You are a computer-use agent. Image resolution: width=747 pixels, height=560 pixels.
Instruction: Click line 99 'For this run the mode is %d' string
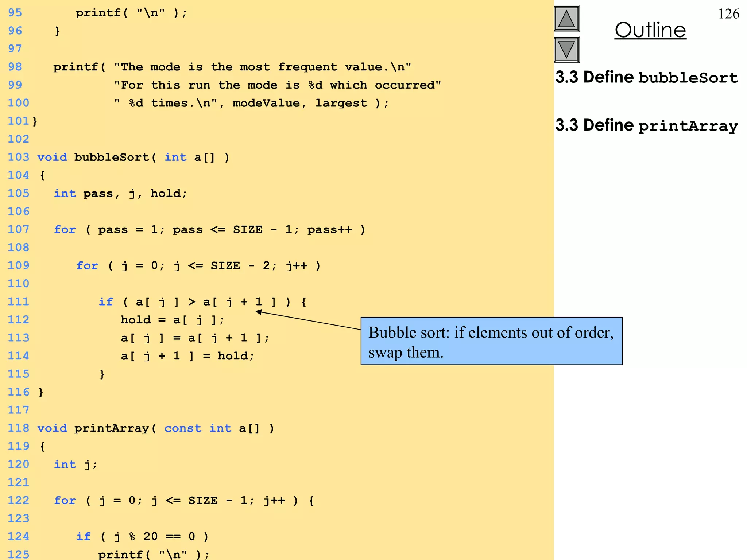pos(277,85)
